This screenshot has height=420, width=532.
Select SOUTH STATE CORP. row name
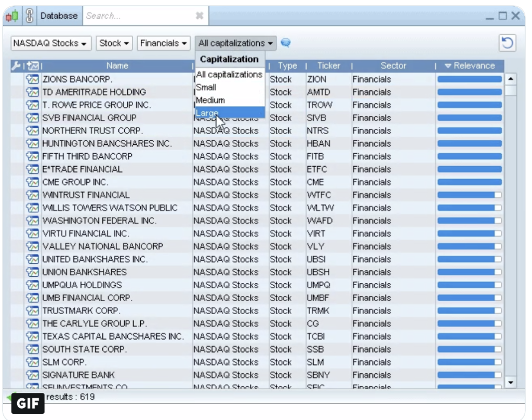coord(84,349)
